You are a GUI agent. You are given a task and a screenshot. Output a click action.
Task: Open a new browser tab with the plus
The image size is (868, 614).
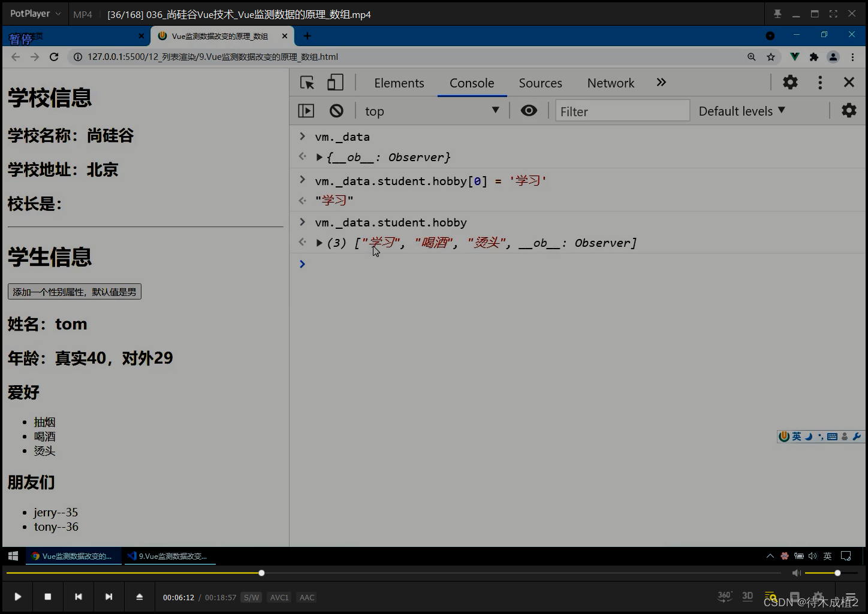coord(308,36)
